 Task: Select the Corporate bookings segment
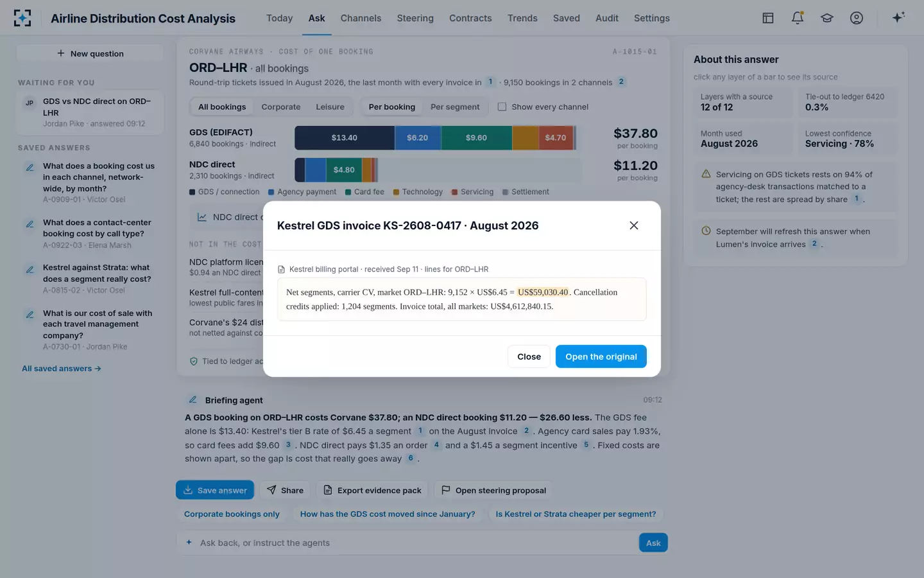click(281, 107)
